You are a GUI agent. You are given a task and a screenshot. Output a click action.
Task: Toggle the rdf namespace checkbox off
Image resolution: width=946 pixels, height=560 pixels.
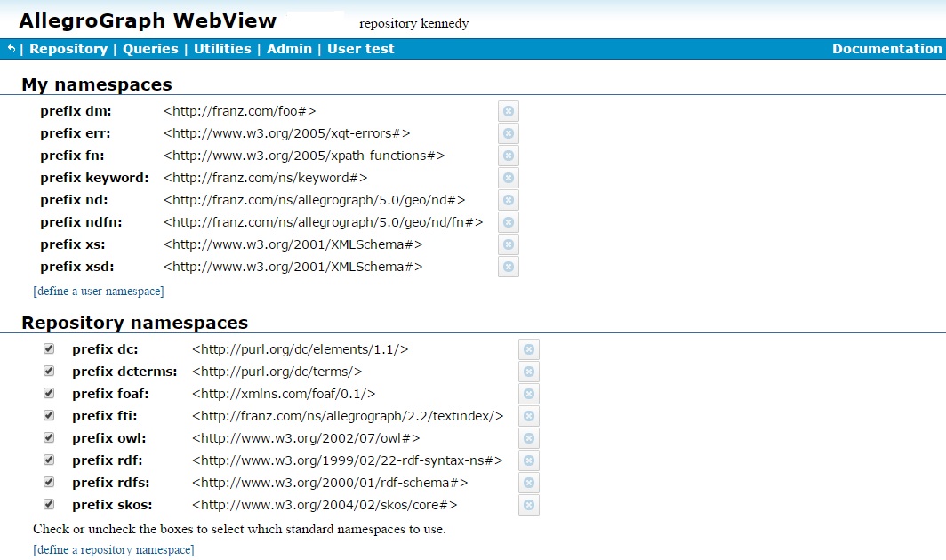coord(50,460)
